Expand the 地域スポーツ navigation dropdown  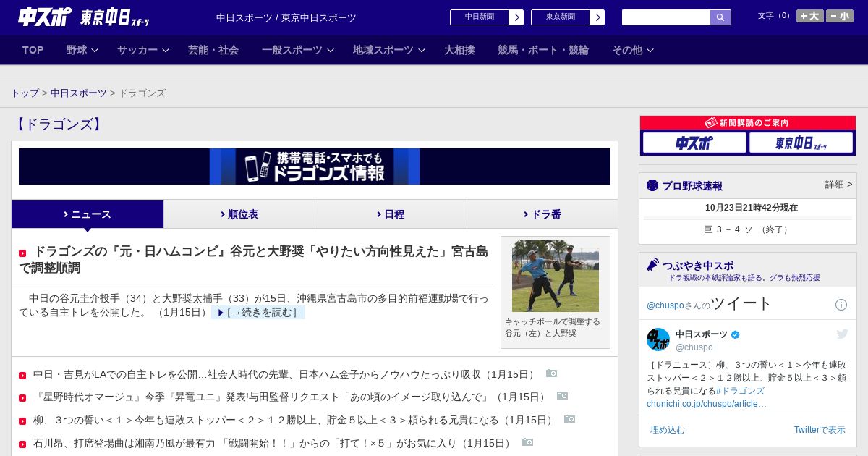[x=389, y=50]
